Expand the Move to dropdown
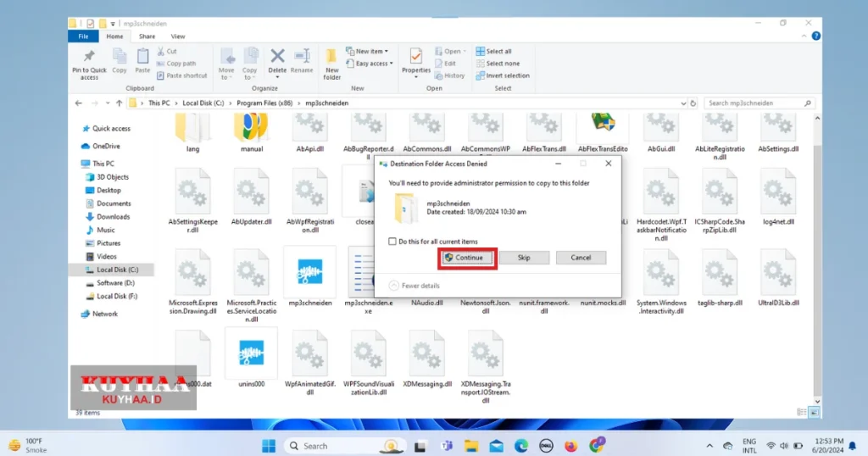The width and height of the screenshot is (868, 456). click(x=226, y=64)
